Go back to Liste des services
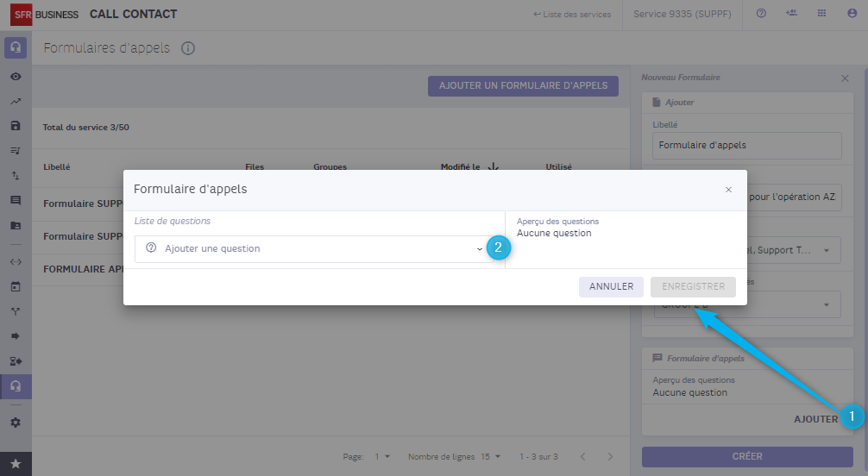The height and width of the screenshot is (476, 868). point(572,15)
